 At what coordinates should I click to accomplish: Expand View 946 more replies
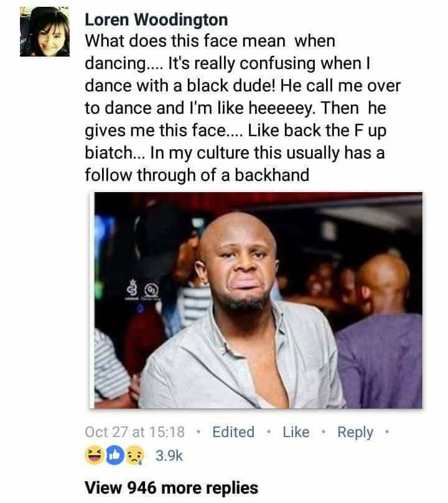(x=171, y=488)
